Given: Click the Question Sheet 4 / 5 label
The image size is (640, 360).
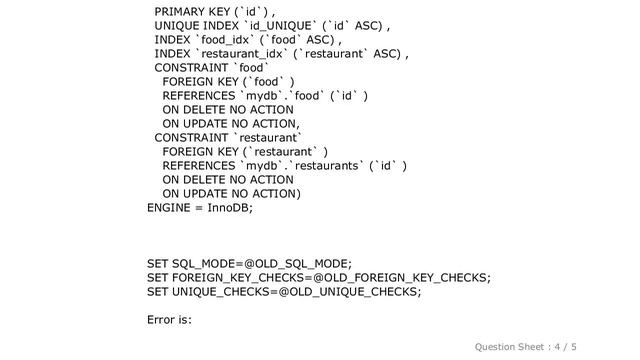Looking at the screenshot, I should coord(526,347).
